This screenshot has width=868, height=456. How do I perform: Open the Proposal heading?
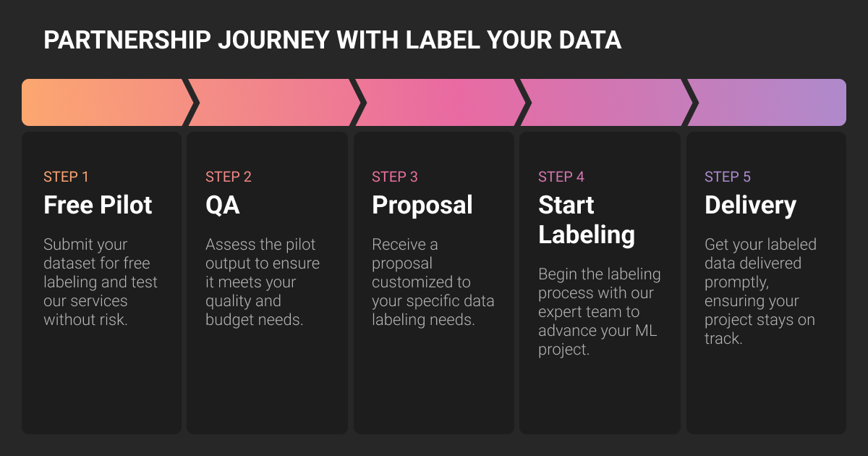(x=422, y=205)
